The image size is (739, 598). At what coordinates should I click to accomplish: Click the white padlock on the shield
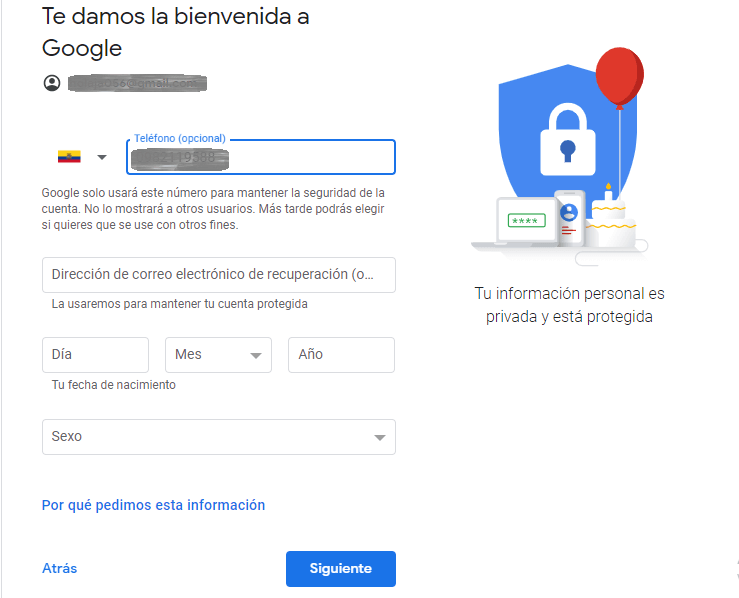[567, 138]
